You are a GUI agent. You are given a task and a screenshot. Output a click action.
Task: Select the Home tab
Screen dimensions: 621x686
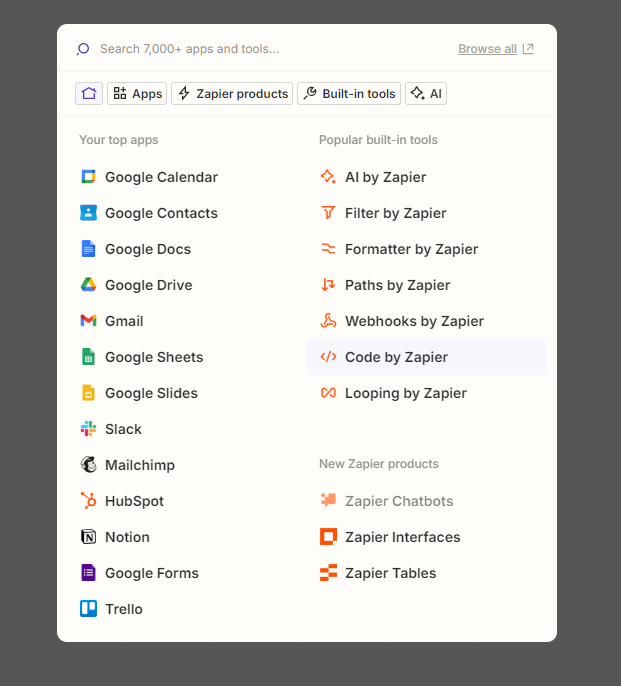point(89,93)
